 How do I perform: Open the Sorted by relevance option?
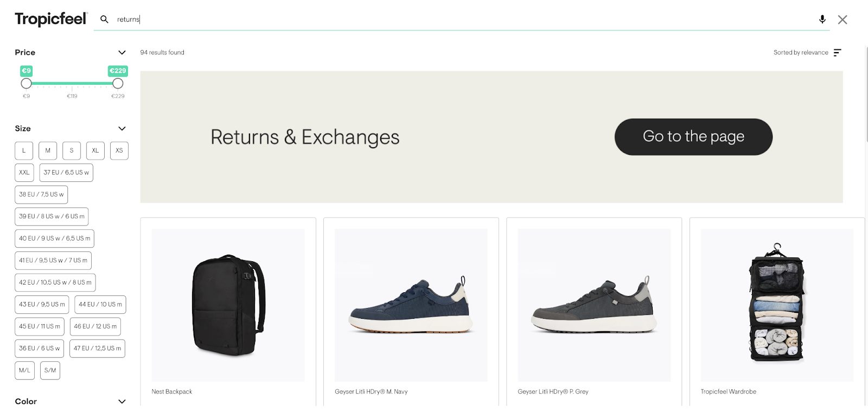[x=801, y=53]
